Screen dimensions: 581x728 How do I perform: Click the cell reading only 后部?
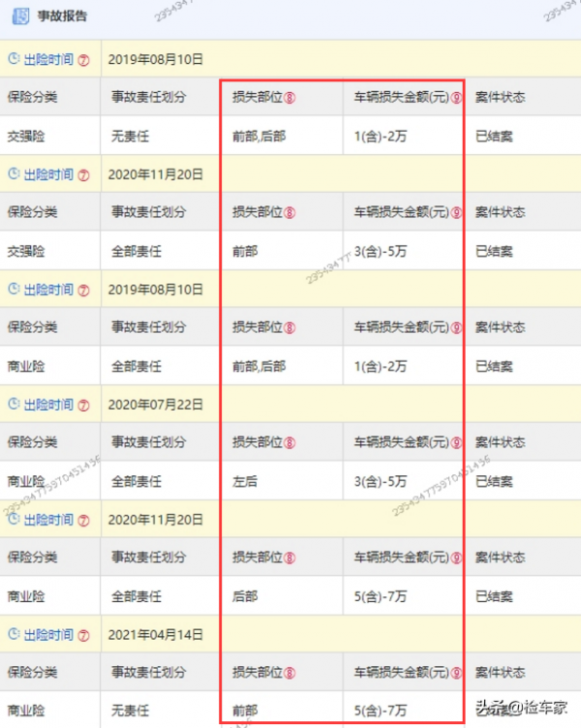tap(245, 596)
